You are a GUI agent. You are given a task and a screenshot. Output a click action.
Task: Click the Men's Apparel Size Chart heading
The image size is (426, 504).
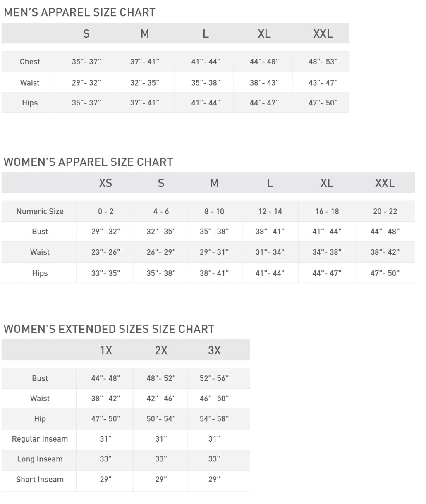[79, 12]
